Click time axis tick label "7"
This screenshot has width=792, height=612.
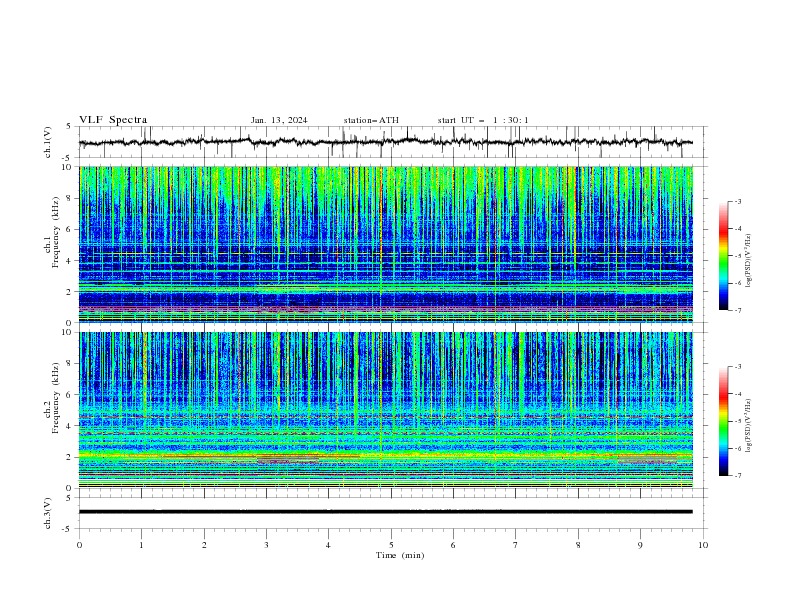(x=516, y=545)
